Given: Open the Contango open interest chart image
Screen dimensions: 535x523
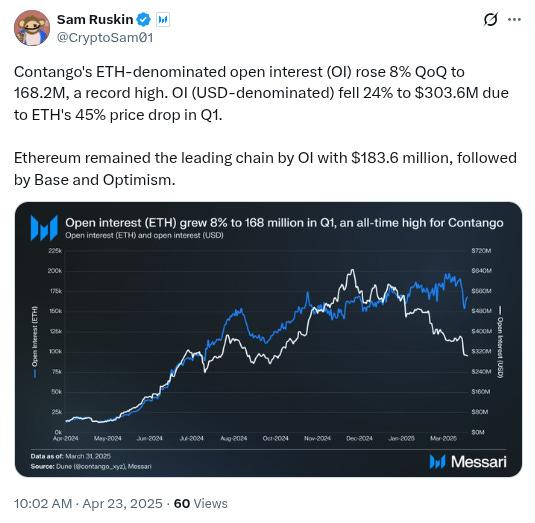Looking at the screenshot, I should [268, 339].
